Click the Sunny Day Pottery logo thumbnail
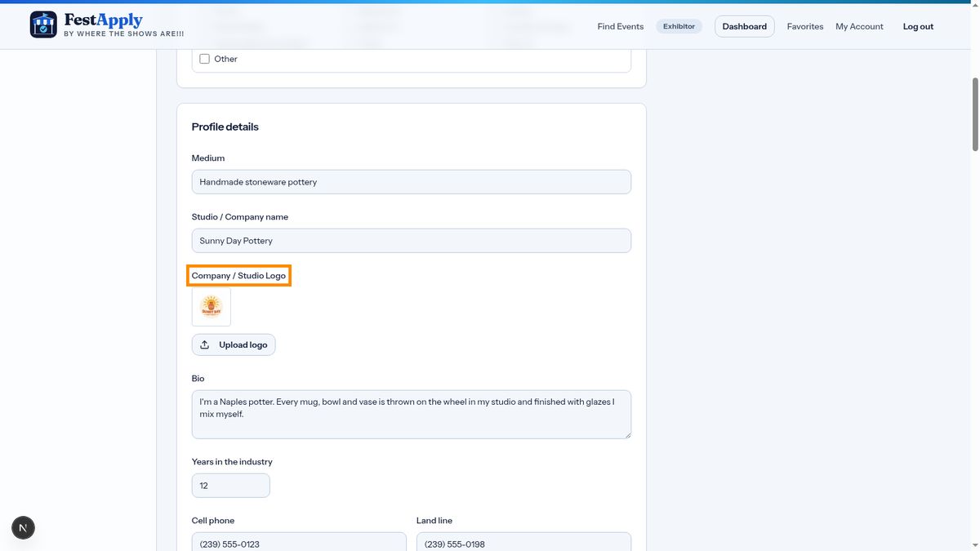 pyautogui.click(x=212, y=307)
